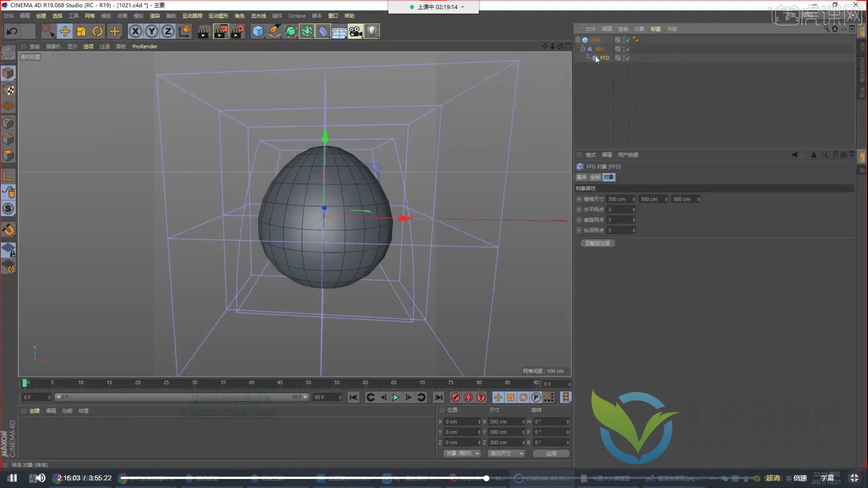
Task: Switch to 用户数据 properties tab
Action: click(x=628, y=155)
